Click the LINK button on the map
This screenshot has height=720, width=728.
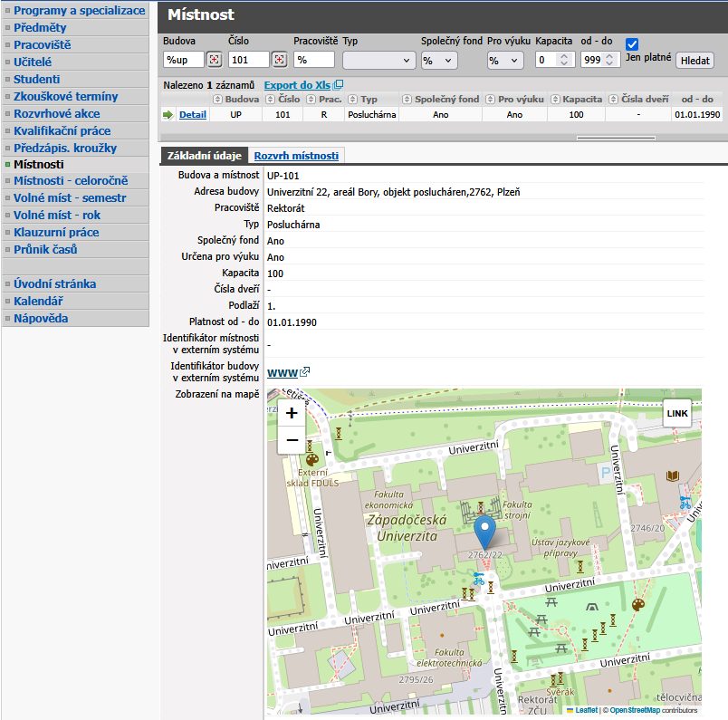click(x=677, y=413)
